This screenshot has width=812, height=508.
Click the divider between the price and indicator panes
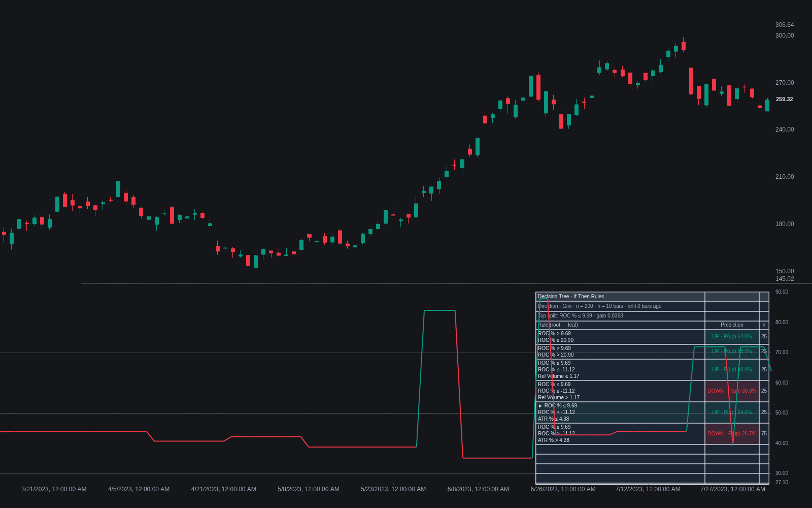pyautogui.click(x=447, y=283)
